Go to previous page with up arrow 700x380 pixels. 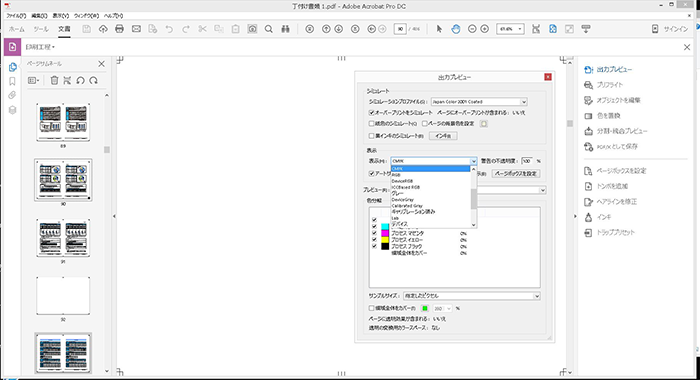(x=326, y=29)
